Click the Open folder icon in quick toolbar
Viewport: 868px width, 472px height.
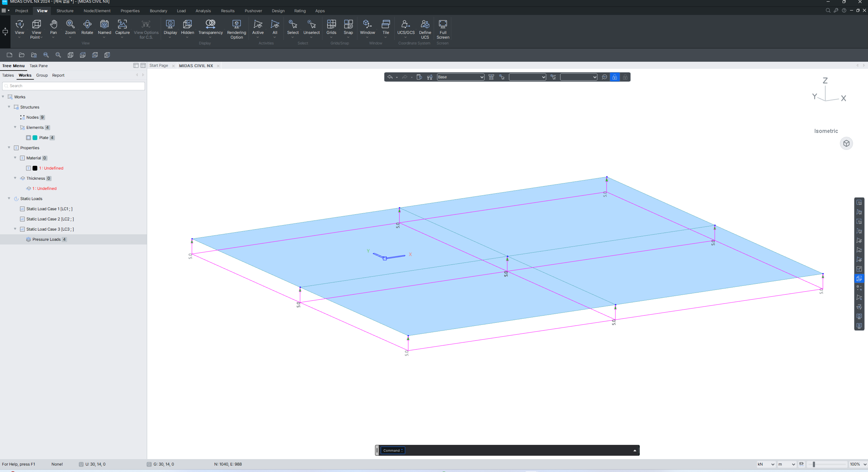point(22,55)
